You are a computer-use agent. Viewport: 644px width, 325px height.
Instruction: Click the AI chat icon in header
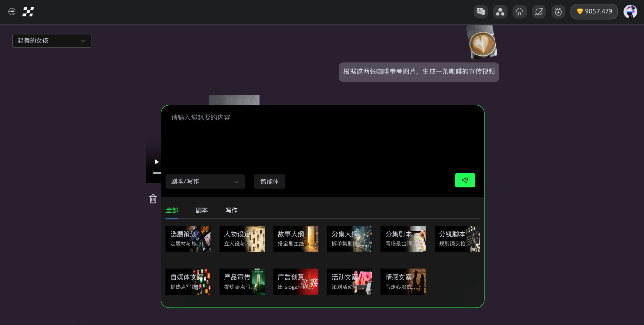pos(481,12)
